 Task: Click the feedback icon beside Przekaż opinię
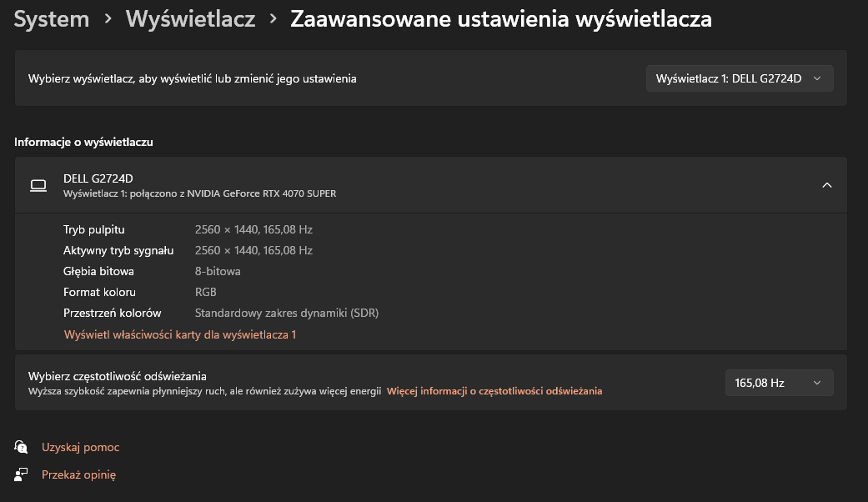pos(20,474)
